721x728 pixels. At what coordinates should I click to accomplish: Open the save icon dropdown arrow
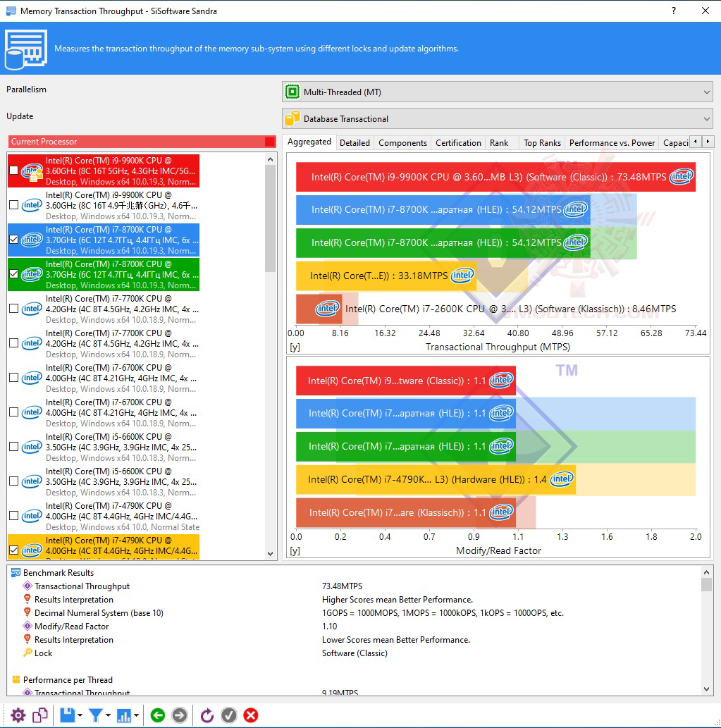80,715
